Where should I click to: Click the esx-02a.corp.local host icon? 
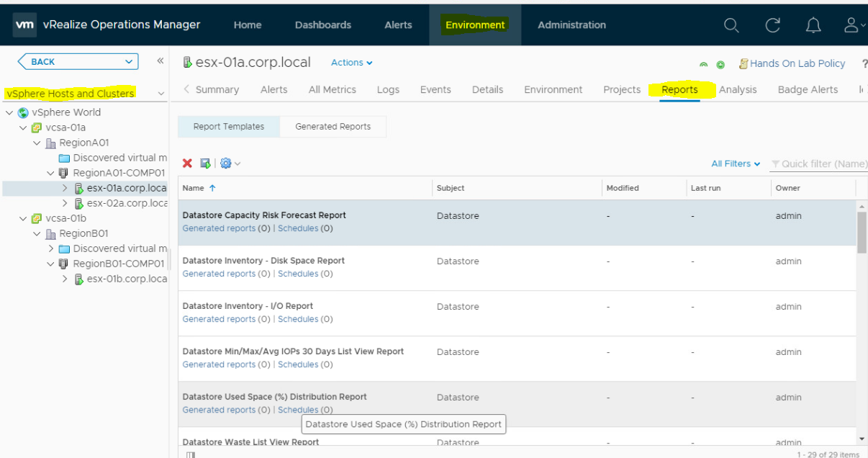click(x=78, y=203)
